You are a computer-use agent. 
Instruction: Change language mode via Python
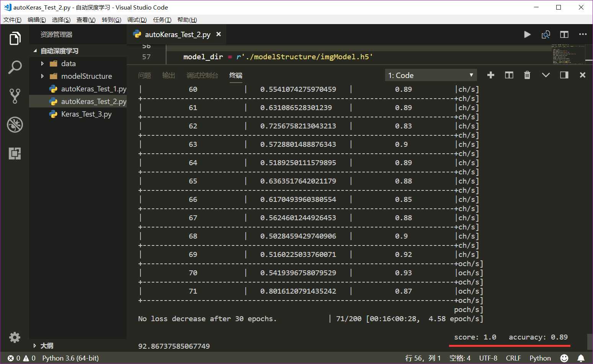coord(540,358)
